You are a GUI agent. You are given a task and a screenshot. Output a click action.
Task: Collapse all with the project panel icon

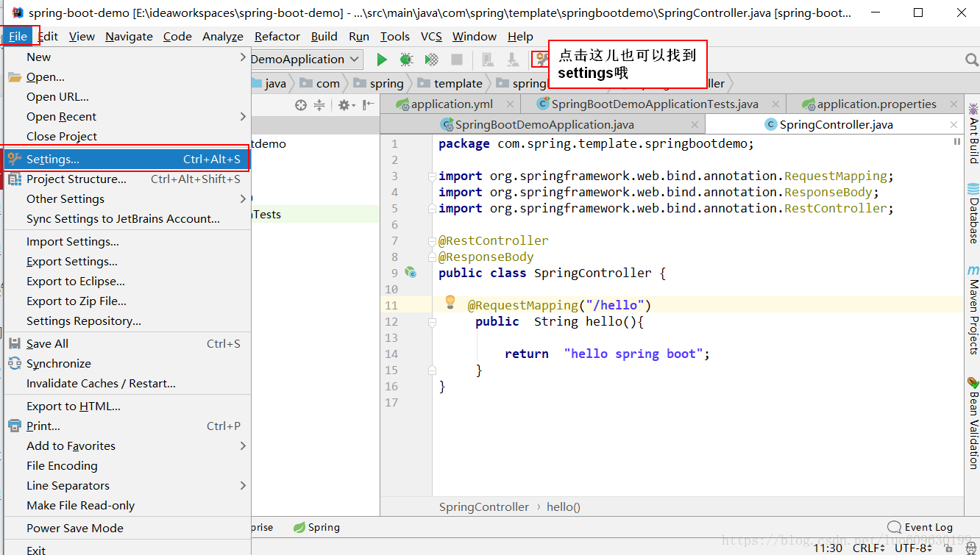coord(319,105)
